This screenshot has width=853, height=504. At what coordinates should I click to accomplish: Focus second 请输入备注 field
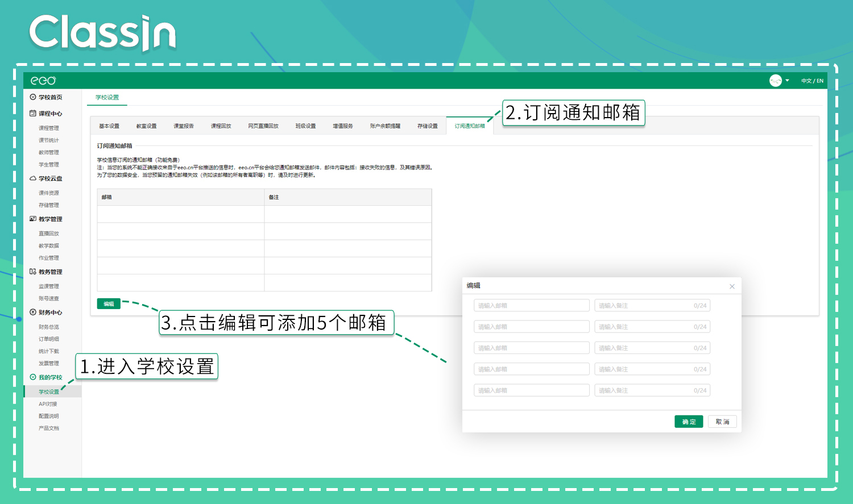tap(652, 327)
